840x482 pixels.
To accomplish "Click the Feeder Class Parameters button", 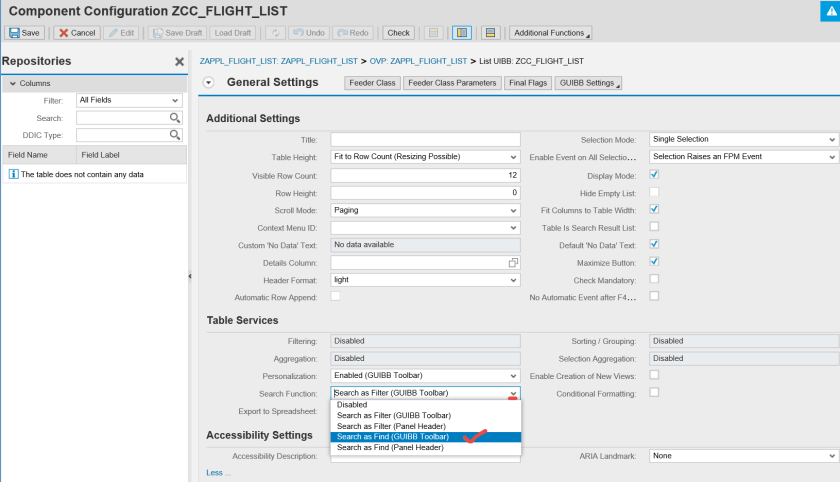I will tap(450, 83).
